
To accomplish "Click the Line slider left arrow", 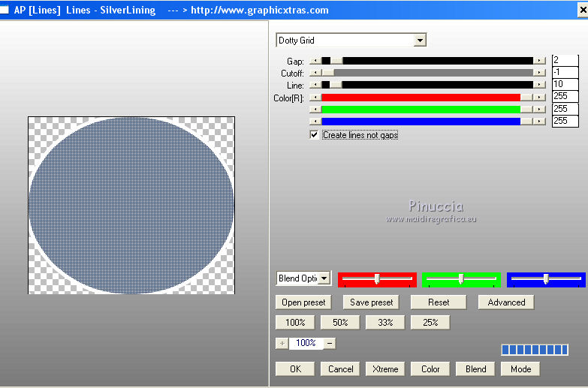I will (315, 85).
